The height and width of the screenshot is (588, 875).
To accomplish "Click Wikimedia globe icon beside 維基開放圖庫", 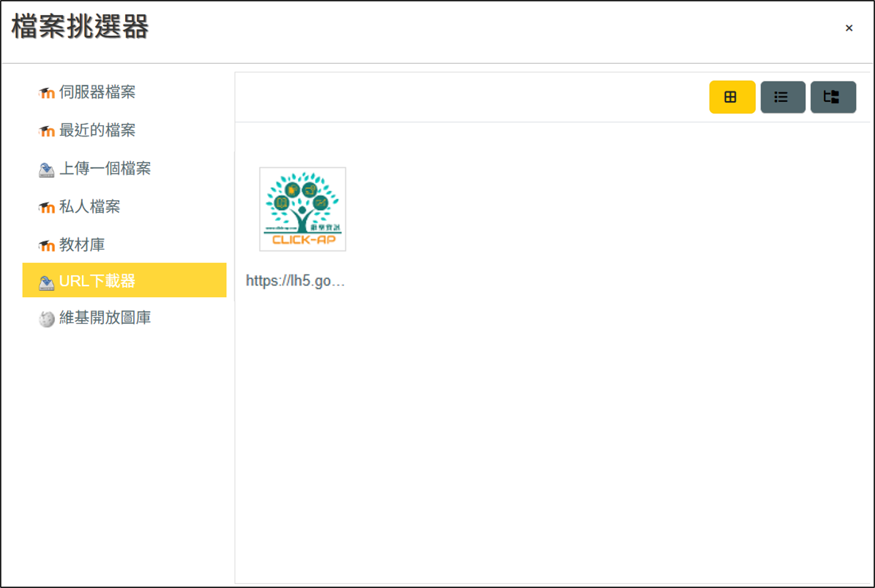I will pos(47,319).
